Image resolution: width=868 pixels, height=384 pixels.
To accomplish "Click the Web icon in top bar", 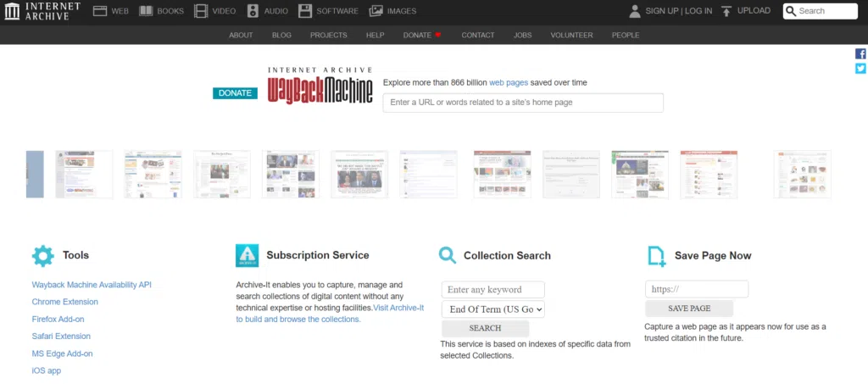I will coord(100,11).
